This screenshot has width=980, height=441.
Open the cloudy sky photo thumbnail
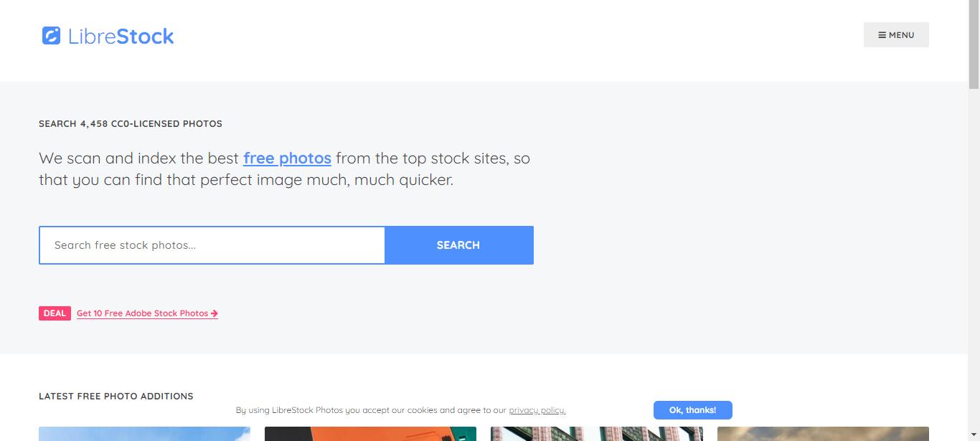pyautogui.click(x=823, y=434)
